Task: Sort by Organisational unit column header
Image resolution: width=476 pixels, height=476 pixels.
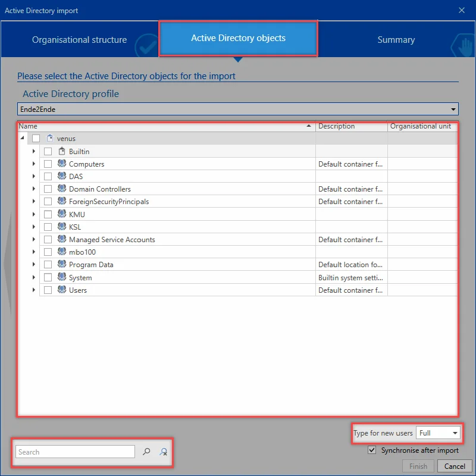Action: pos(422,126)
